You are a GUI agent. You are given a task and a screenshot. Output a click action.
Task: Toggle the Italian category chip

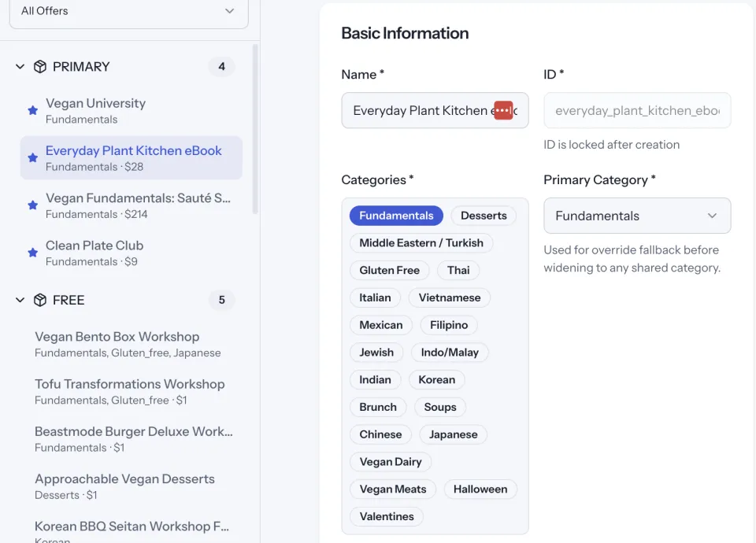375,297
